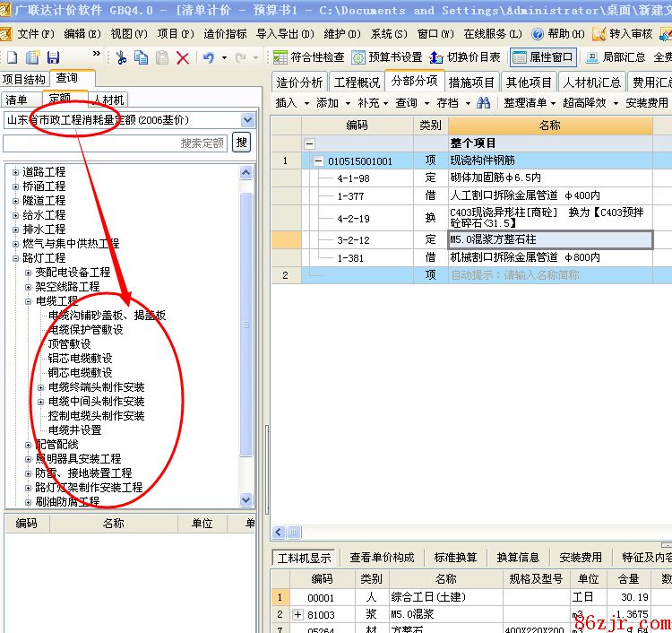
Task: Select the 铝芯电缆敷设 tree item
Action: click(x=81, y=358)
